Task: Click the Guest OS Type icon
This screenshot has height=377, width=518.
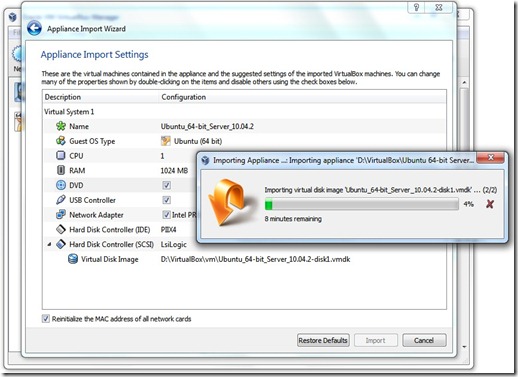Action: (x=61, y=141)
